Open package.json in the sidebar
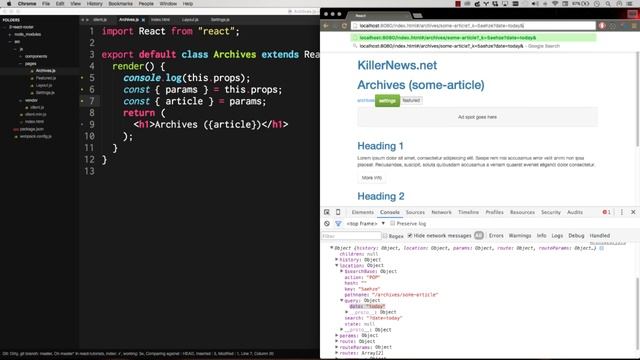The width and height of the screenshot is (640, 360). coord(31,129)
